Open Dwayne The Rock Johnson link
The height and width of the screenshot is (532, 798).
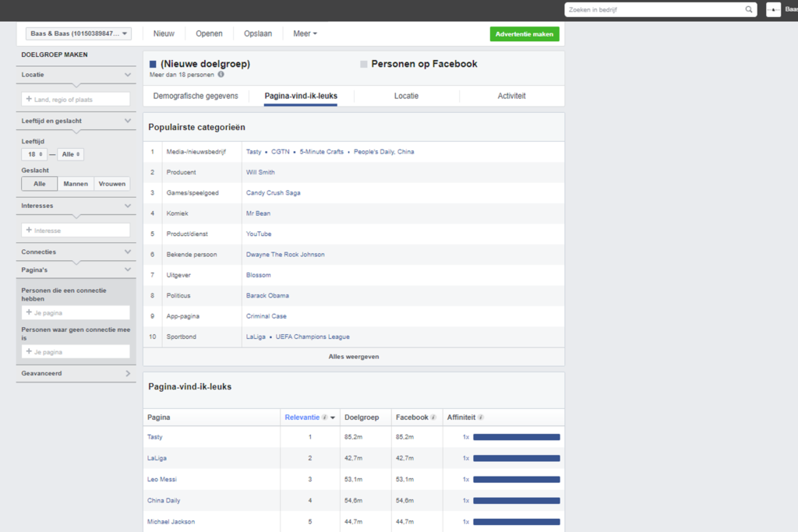[285, 254]
